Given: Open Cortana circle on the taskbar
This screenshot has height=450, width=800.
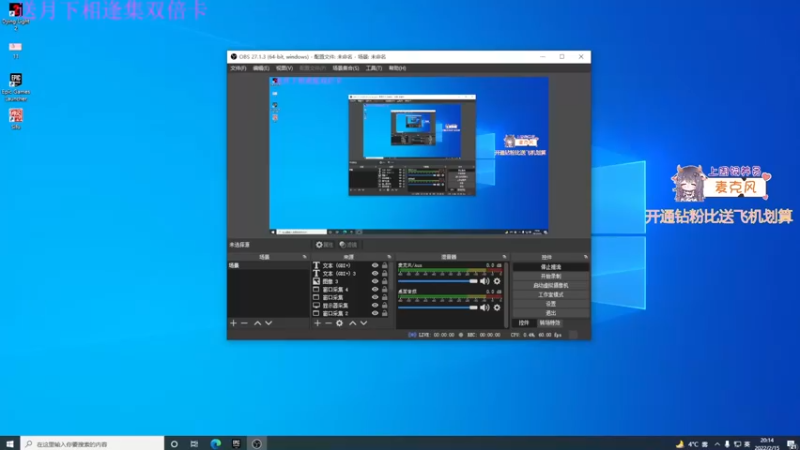Looking at the screenshot, I should point(174,443).
